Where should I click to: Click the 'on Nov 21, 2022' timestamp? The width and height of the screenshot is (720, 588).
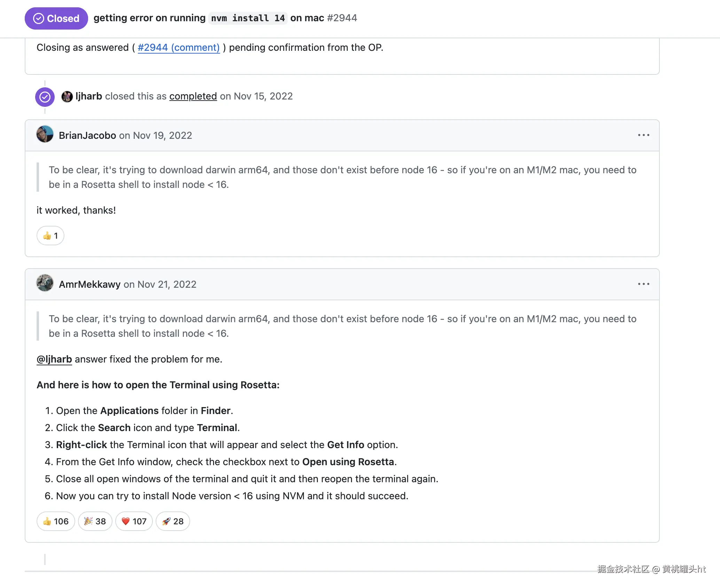tap(160, 284)
